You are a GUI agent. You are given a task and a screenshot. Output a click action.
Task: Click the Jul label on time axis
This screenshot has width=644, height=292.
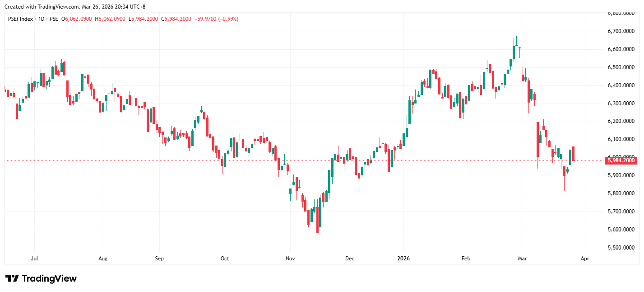coord(34,259)
